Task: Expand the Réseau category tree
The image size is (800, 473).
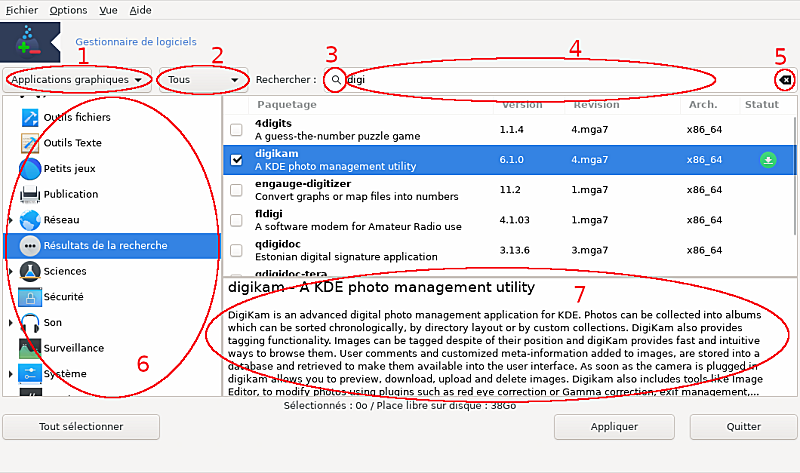Action: tap(11, 220)
